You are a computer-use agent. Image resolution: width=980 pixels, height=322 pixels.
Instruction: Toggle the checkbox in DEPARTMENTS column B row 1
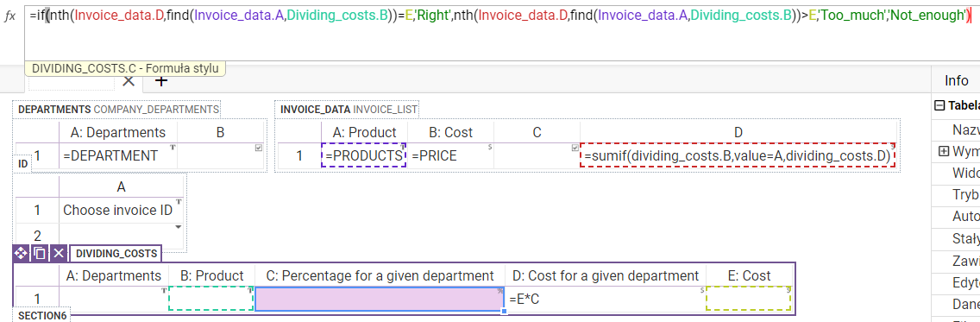[259, 148]
